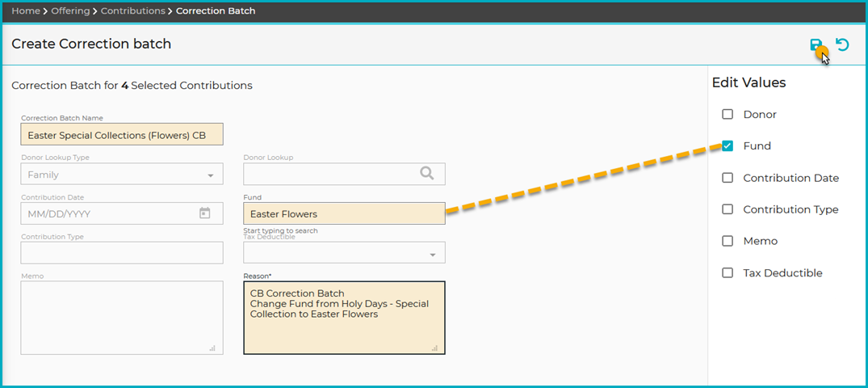Screen dimensions: 868x388
Task: Focus the Contribution Type field
Action: [x=122, y=253]
